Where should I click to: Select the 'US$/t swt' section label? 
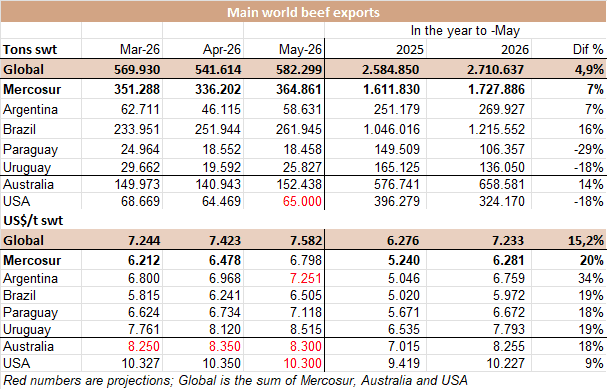point(33,221)
